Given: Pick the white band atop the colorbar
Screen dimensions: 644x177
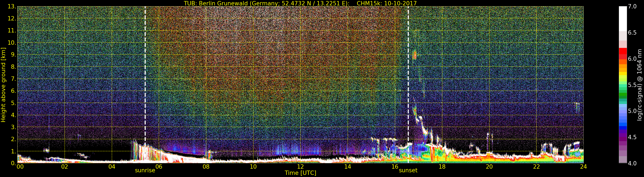Looking at the screenshot, I should point(623,19).
